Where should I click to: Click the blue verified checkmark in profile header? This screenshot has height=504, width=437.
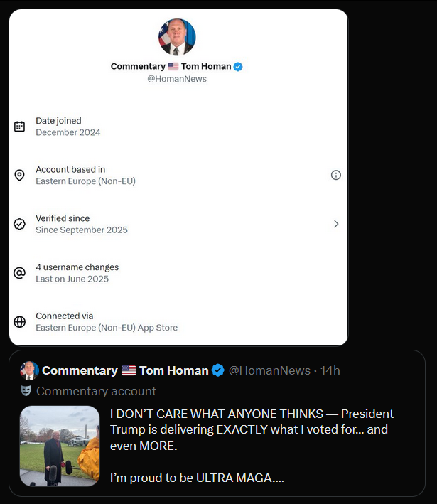click(x=239, y=66)
